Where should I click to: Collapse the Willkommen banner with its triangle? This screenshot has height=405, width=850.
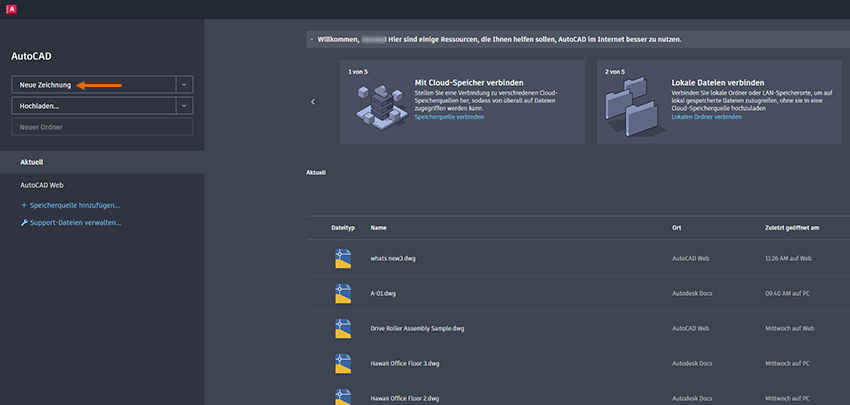coord(311,40)
